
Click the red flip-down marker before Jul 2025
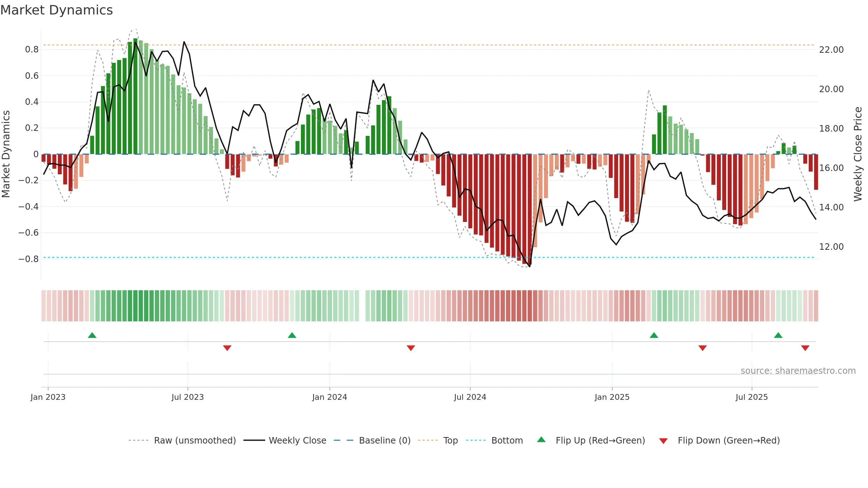click(703, 348)
